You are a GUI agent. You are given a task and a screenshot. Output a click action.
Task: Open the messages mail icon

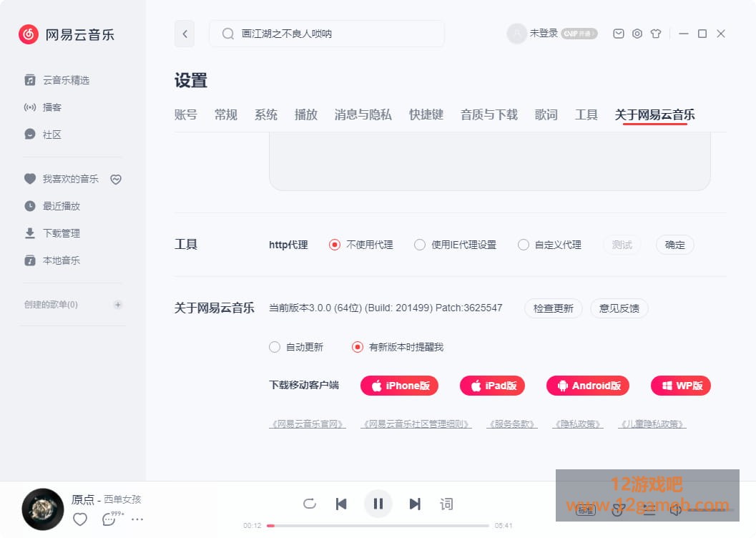[619, 34]
